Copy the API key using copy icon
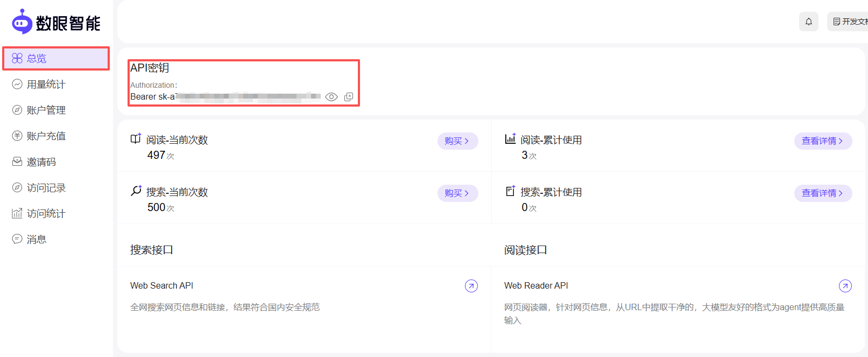 (349, 97)
